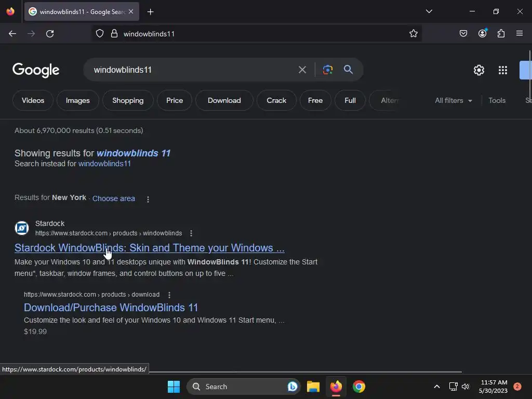Open File Explorer from the taskbar

(313, 387)
